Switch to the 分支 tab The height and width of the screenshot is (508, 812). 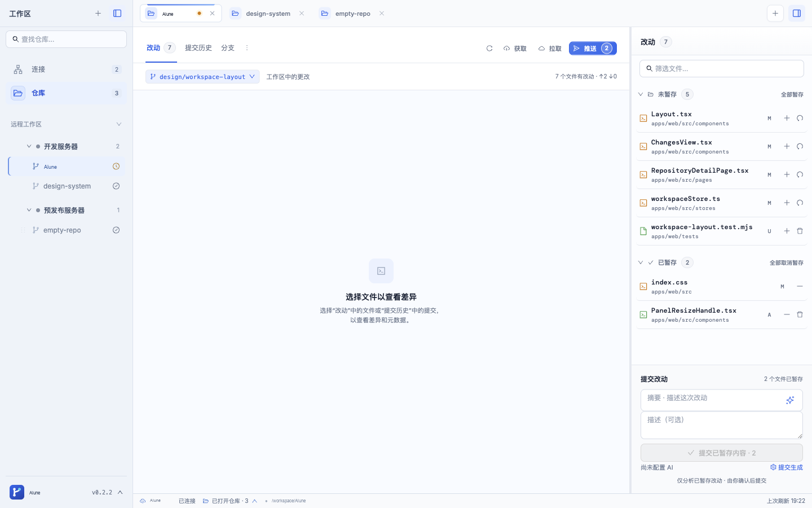tap(228, 48)
